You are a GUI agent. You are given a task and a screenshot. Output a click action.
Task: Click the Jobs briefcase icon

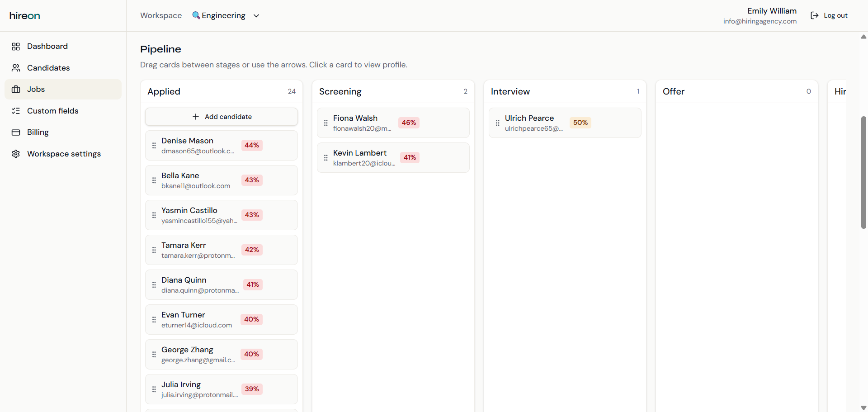click(x=16, y=89)
